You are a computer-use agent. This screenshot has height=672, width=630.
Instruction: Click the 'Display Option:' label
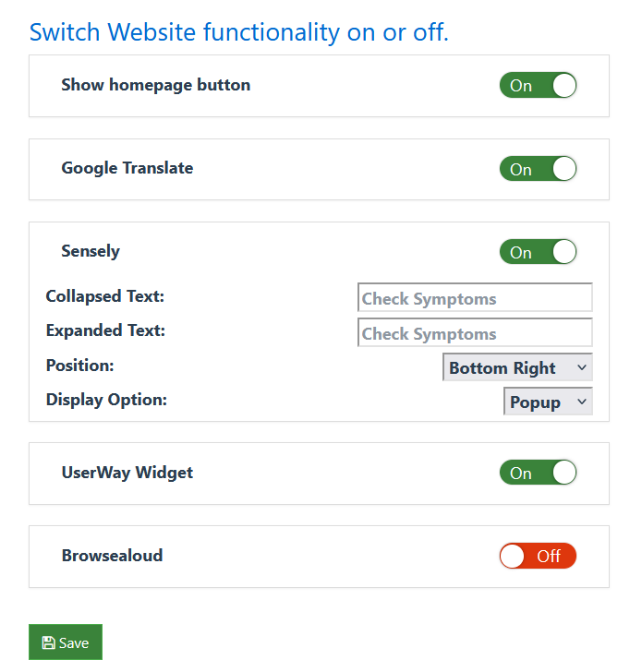[x=106, y=400]
